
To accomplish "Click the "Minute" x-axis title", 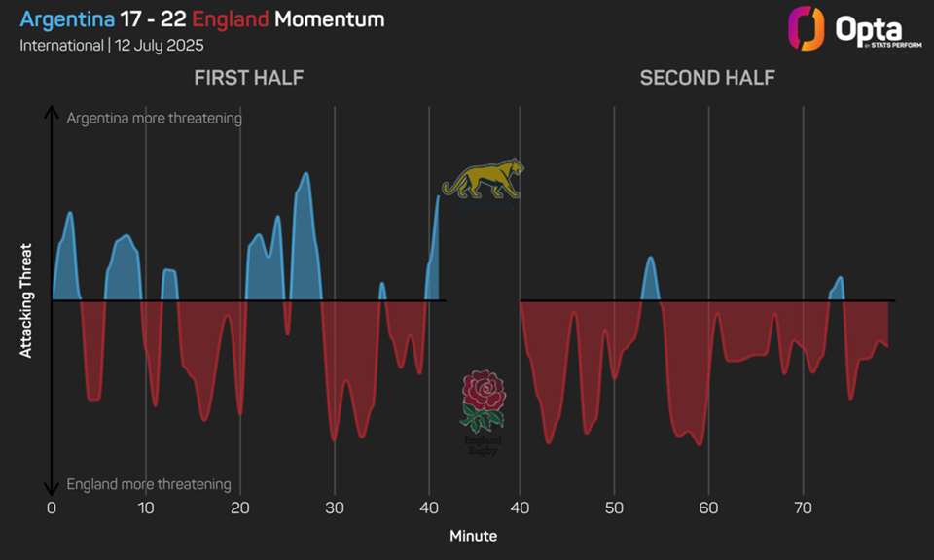I will click(x=474, y=536).
